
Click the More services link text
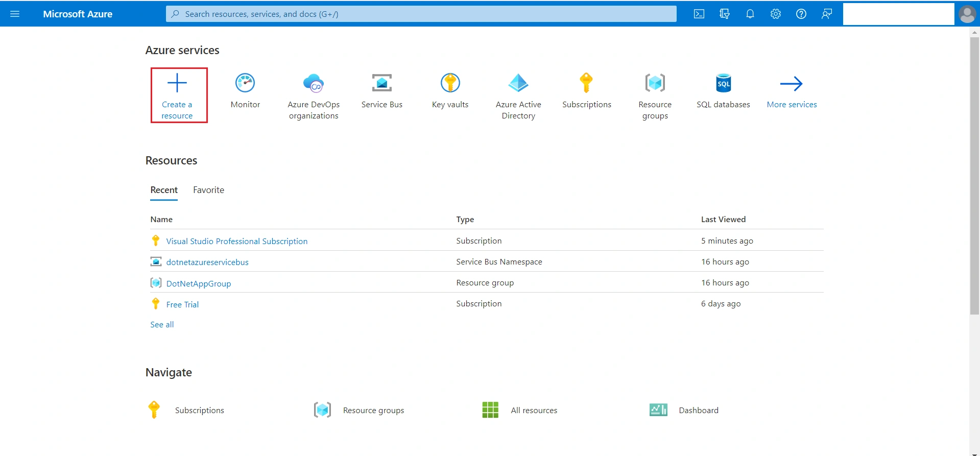click(792, 104)
